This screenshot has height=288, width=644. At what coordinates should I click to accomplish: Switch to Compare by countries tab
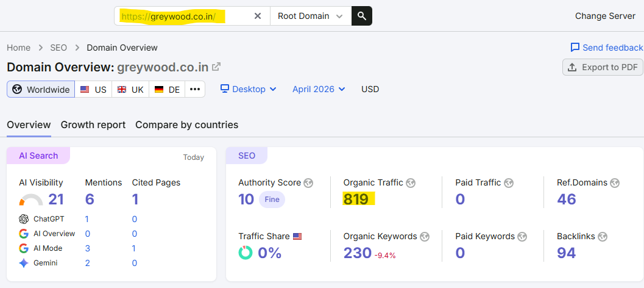coord(187,124)
